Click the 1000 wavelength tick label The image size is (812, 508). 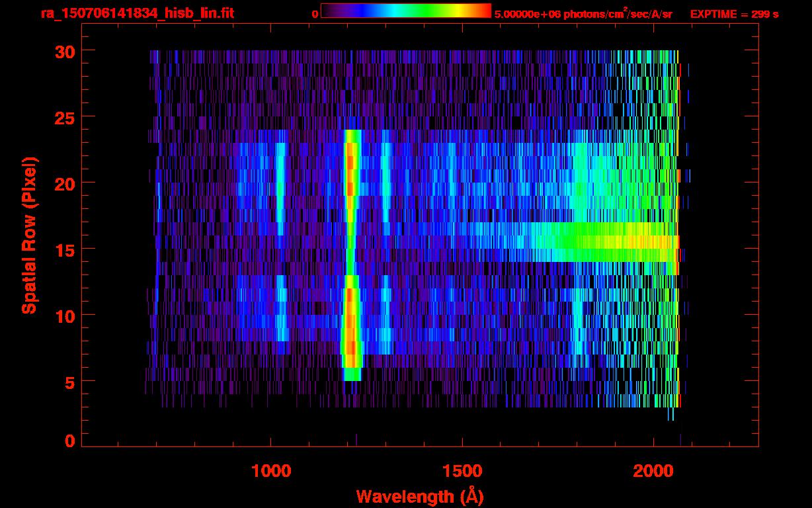click(x=271, y=470)
